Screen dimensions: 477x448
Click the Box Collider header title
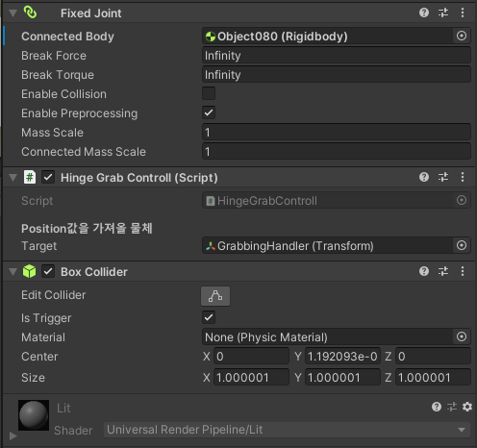coord(94,272)
